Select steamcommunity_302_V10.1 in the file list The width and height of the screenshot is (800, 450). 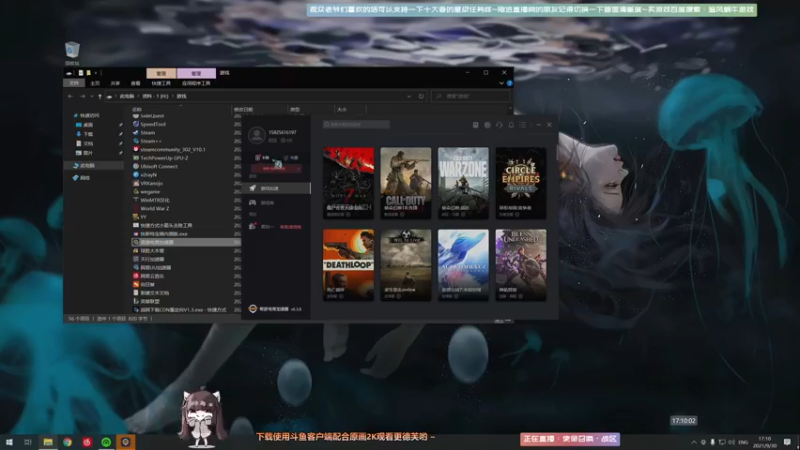169,149
